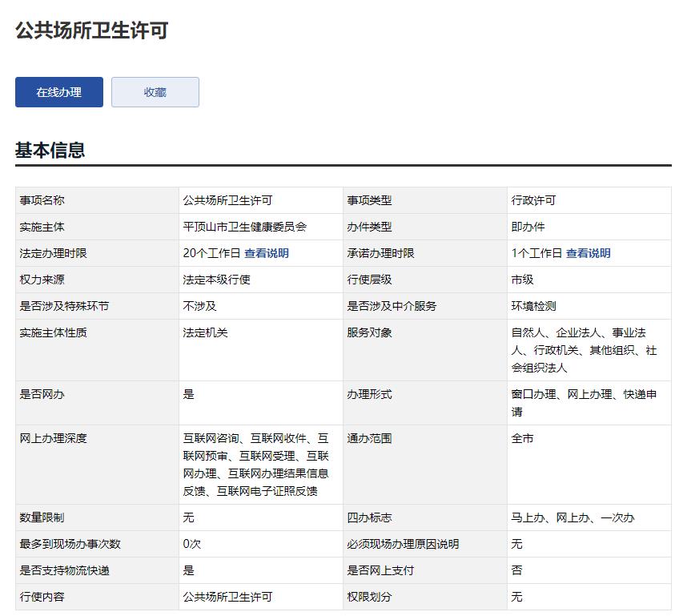Image resolution: width=679 pixels, height=616 pixels.
Task: Click the 服务对象 label
Action: pyautogui.click(x=369, y=332)
